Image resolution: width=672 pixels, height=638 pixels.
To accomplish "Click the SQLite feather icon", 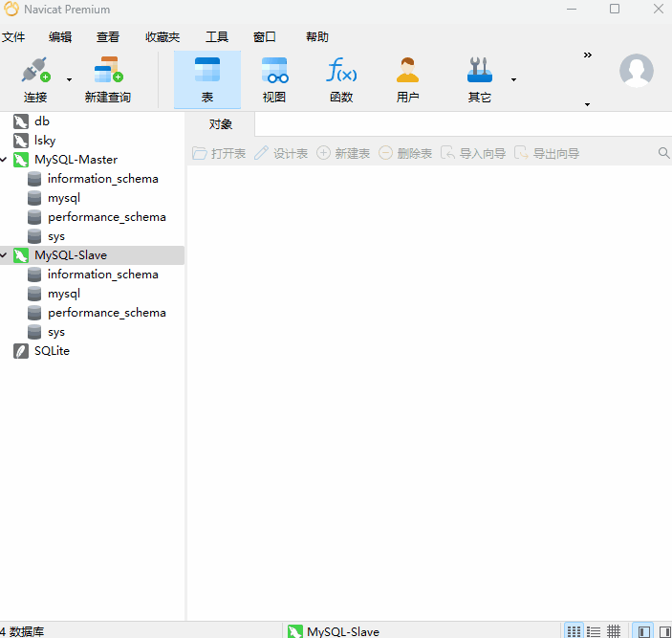I will point(21,351).
